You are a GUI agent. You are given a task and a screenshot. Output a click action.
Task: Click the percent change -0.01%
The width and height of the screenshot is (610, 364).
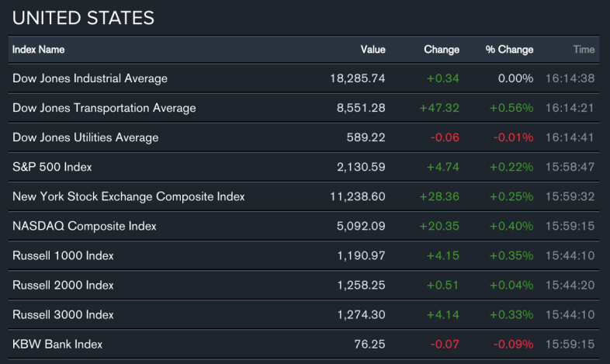pos(513,137)
